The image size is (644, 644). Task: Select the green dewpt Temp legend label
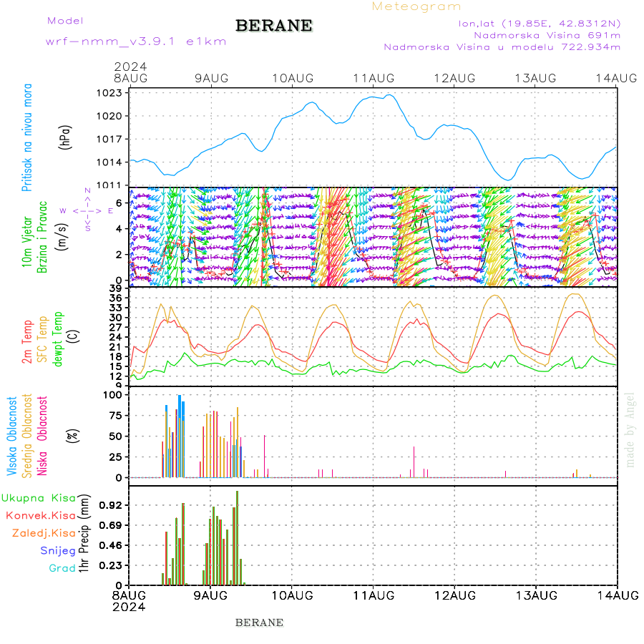(57, 339)
